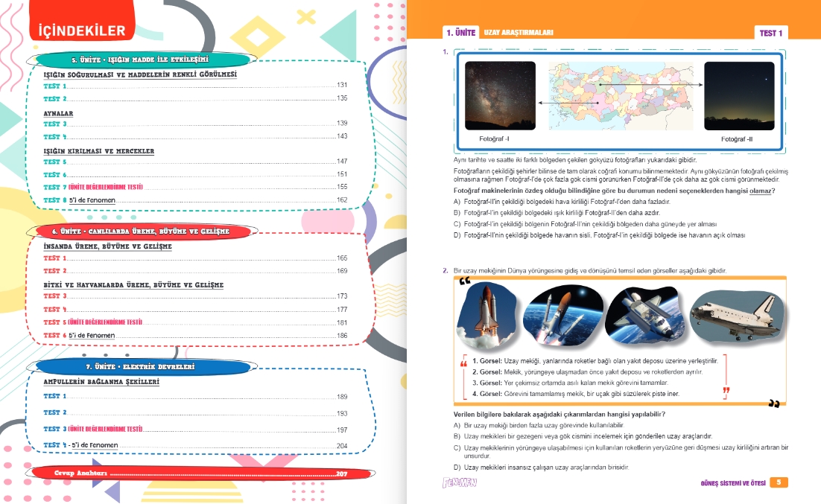Click the 1. ÜNİTE label on right page

460,33
